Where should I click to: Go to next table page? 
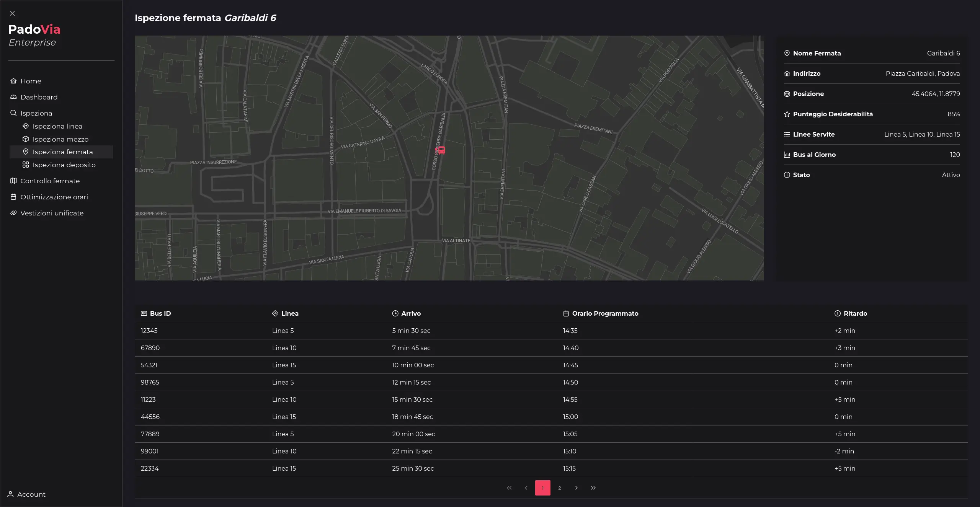pos(577,488)
